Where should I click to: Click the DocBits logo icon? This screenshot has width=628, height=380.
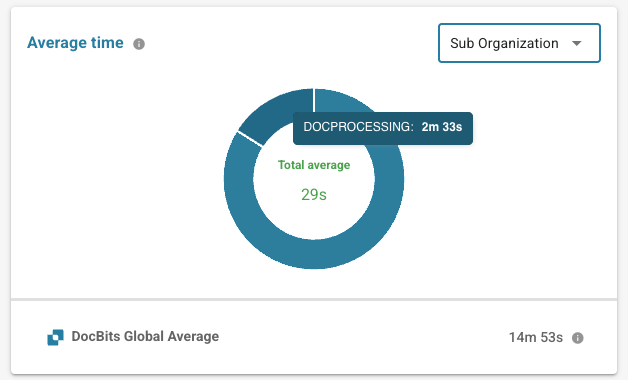click(x=55, y=337)
